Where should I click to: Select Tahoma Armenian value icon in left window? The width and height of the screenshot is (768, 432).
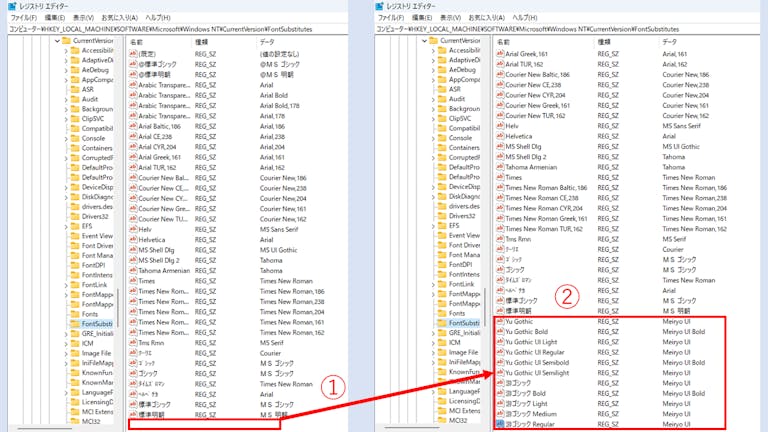tap(133, 270)
